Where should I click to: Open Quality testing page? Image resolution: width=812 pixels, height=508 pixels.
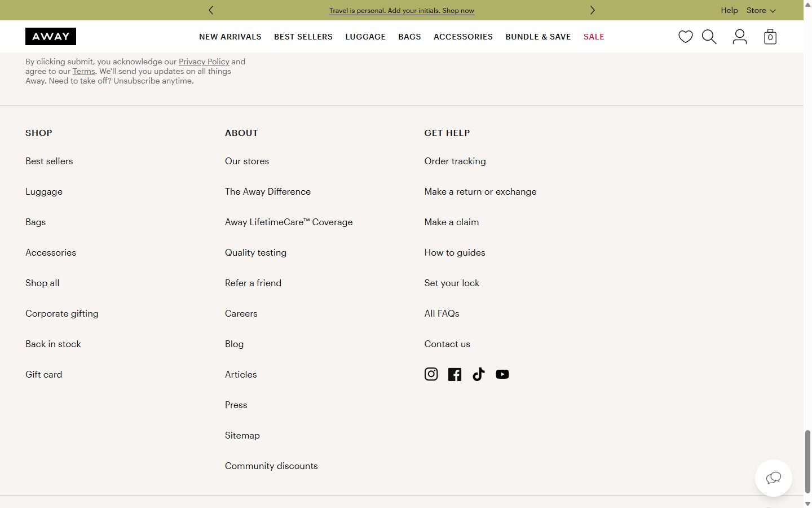[x=255, y=252]
